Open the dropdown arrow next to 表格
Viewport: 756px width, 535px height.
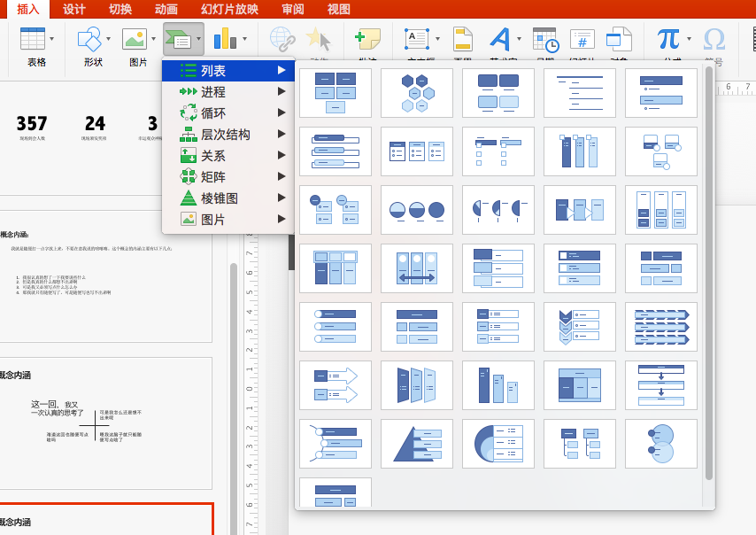(x=51, y=39)
